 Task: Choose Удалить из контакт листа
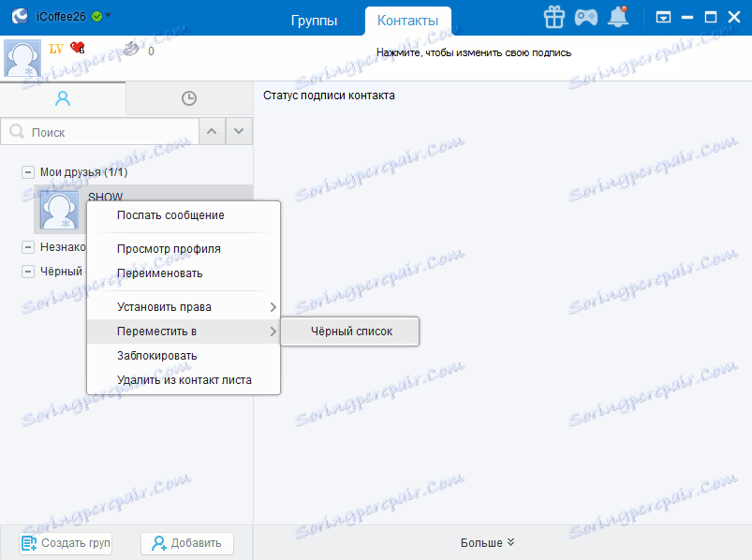pyautogui.click(x=184, y=380)
